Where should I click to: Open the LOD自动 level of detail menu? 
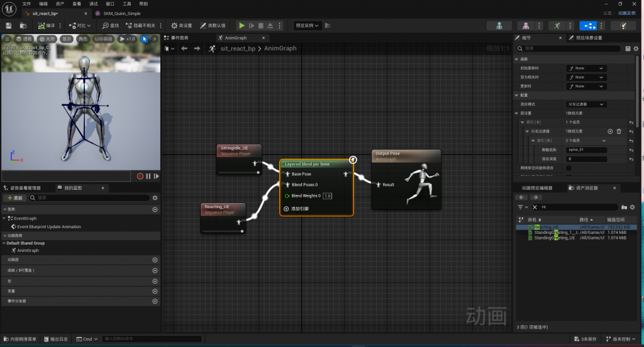[104, 39]
